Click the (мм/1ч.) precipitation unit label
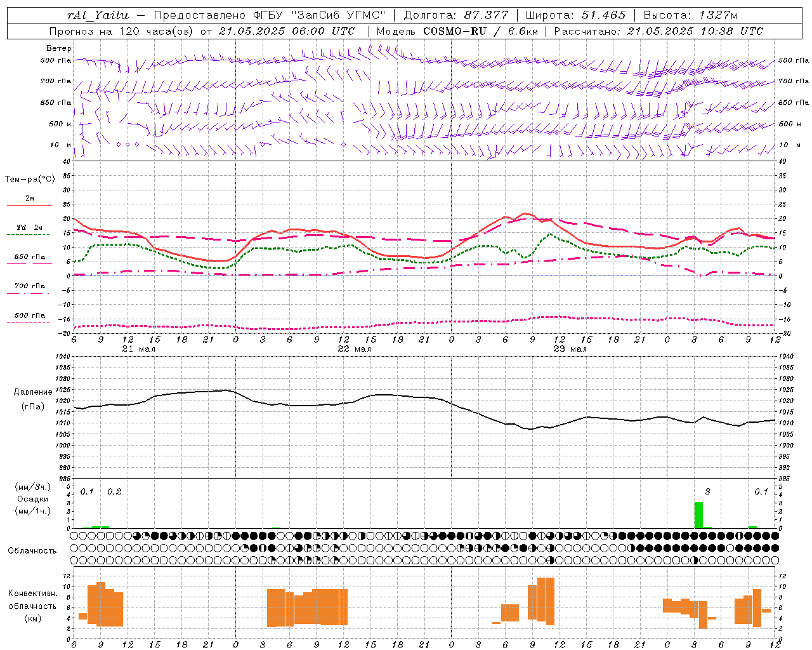The image size is (812, 650). click(32, 511)
